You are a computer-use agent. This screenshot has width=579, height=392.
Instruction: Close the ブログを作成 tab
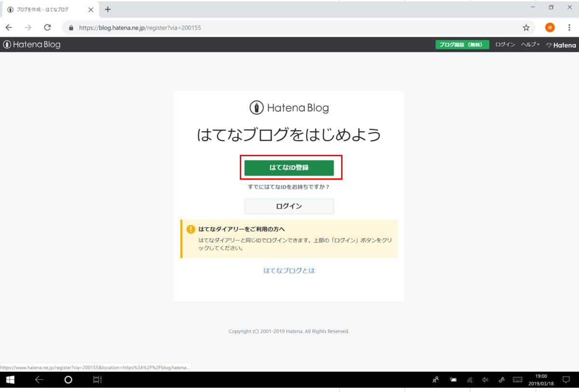91,10
